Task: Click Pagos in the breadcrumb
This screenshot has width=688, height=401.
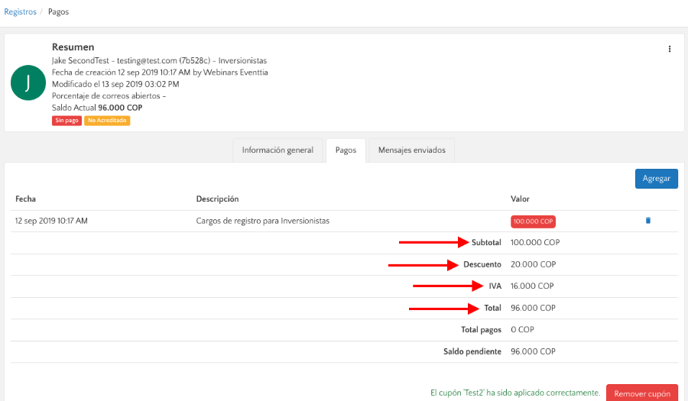Action: click(60, 12)
